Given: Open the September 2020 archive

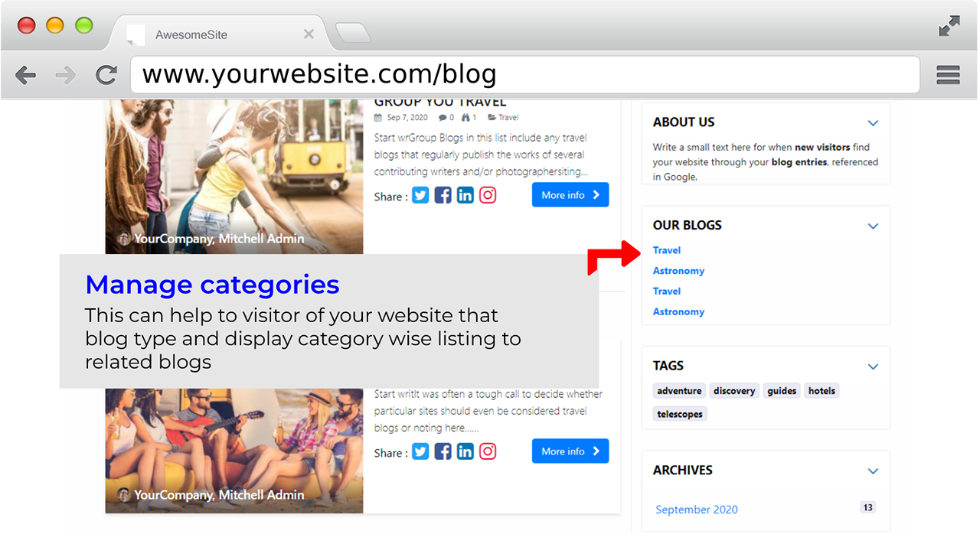Looking at the screenshot, I should pyautogui.click(x=697, y=510).
